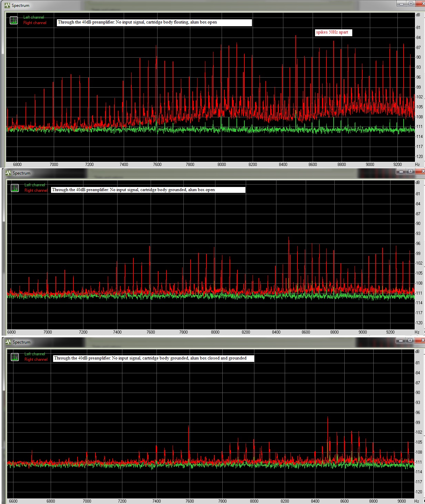Select 'Left channel' legend in bottom window
Viewport: 425px width, 504px height.
click(35, 354)
